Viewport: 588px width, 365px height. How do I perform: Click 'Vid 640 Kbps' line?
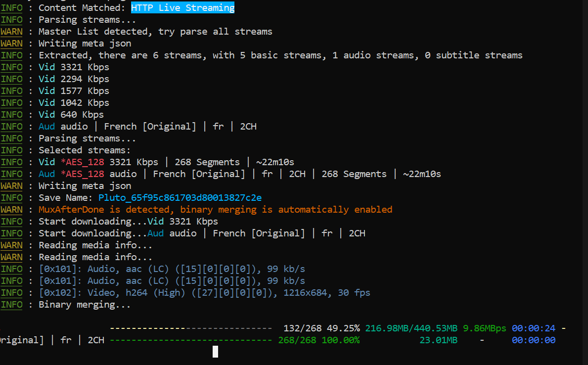coord(71,114)
